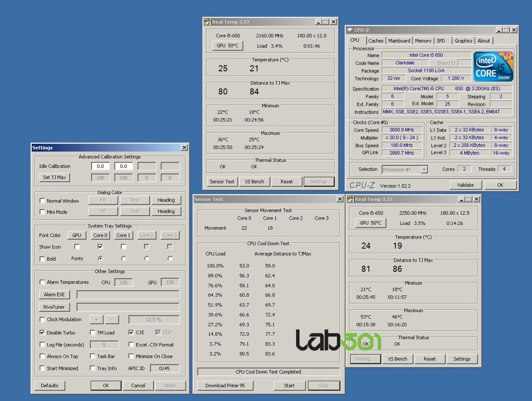The height and width of the screenshot is (401, 532).
Task: Switch to the Caches tab in CPU-Z
Action: [x=376, y=41]
